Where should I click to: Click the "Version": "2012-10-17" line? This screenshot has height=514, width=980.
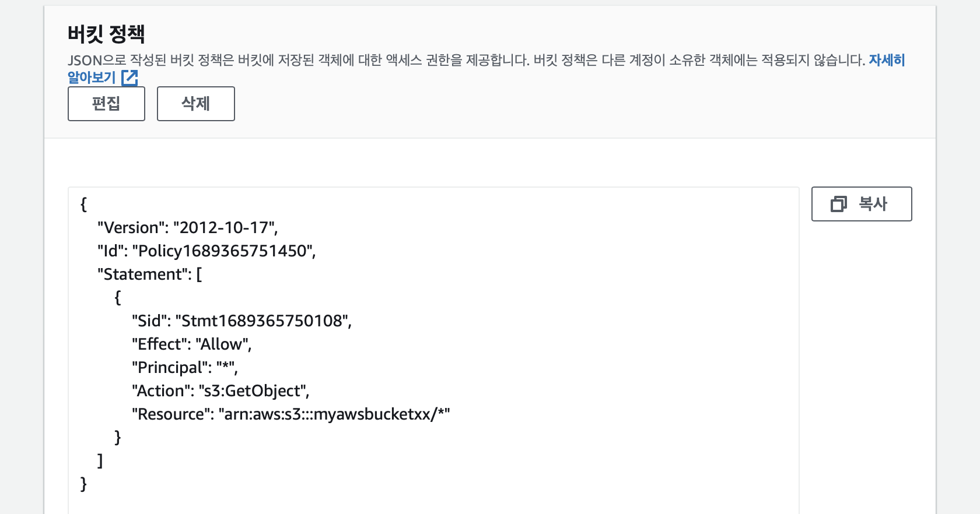187,227
